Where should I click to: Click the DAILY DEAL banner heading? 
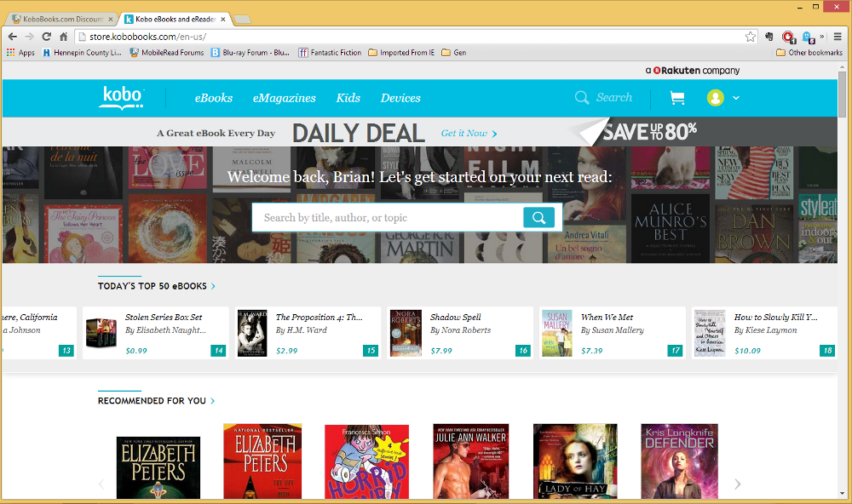point(359,133)
